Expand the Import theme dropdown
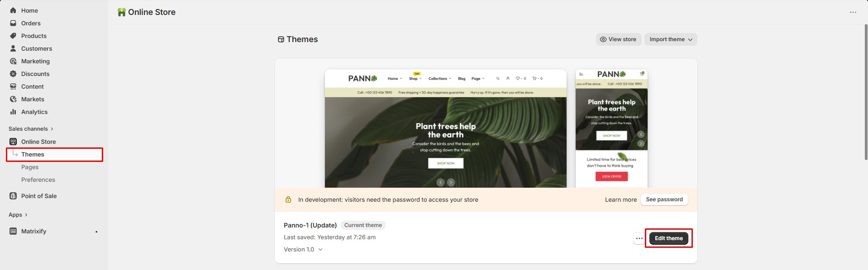This screenshot has width=868, height=270. click(671, 39)
